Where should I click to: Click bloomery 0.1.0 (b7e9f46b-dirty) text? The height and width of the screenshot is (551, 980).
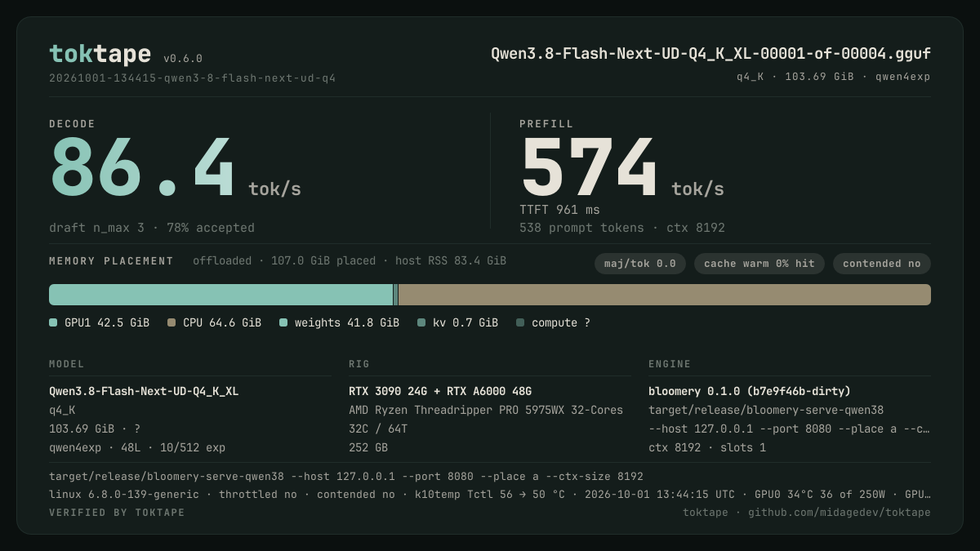click(750, 391)
